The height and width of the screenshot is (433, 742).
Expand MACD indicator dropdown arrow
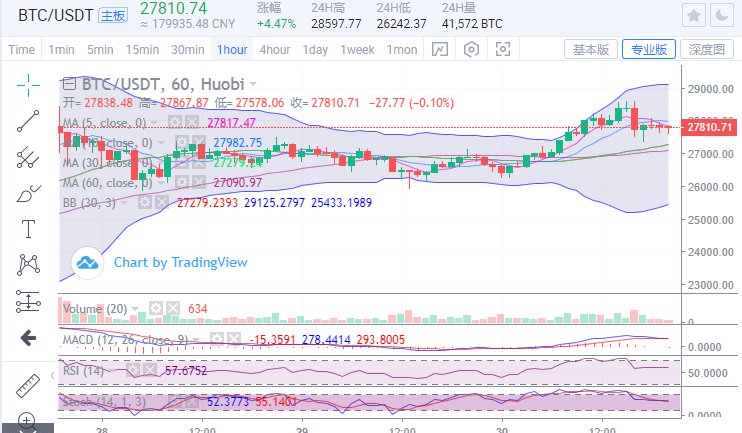[196, 339]
